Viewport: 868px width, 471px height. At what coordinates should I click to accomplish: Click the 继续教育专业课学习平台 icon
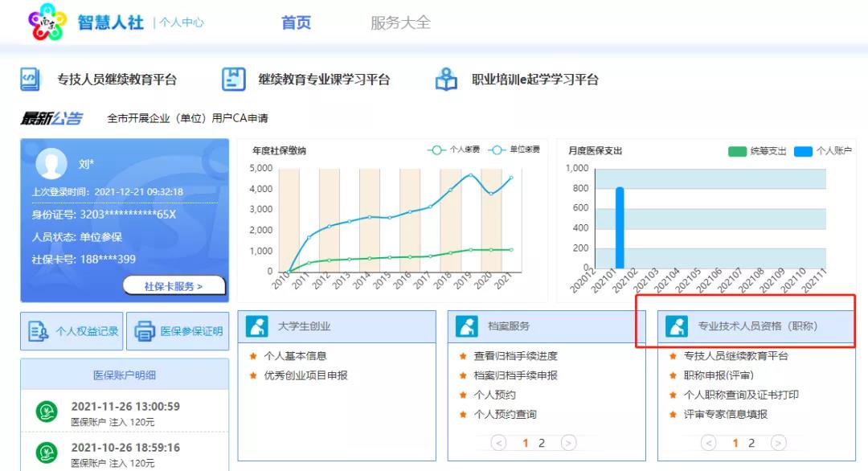point(233,80)
